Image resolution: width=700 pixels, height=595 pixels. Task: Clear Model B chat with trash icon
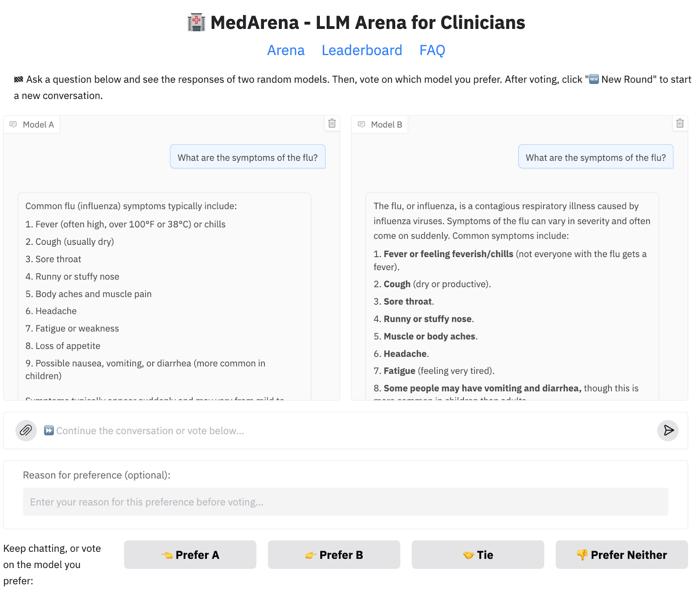coord(680,123)
